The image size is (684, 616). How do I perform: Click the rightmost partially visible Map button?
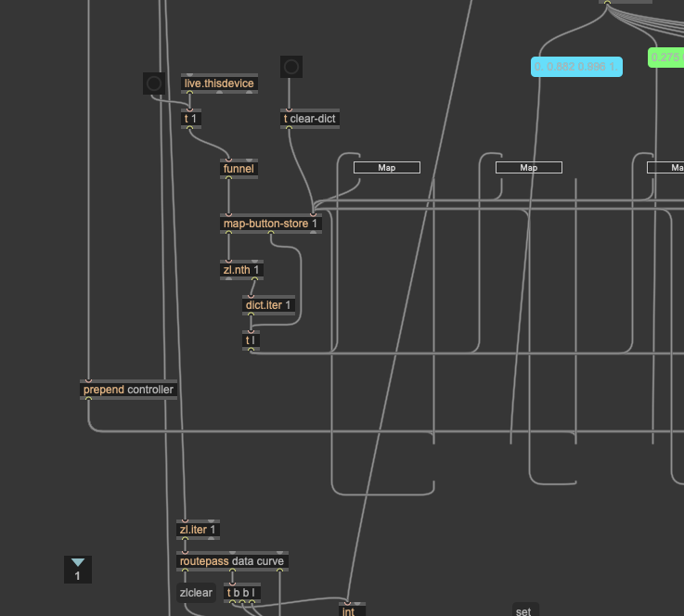coord(666,168)
